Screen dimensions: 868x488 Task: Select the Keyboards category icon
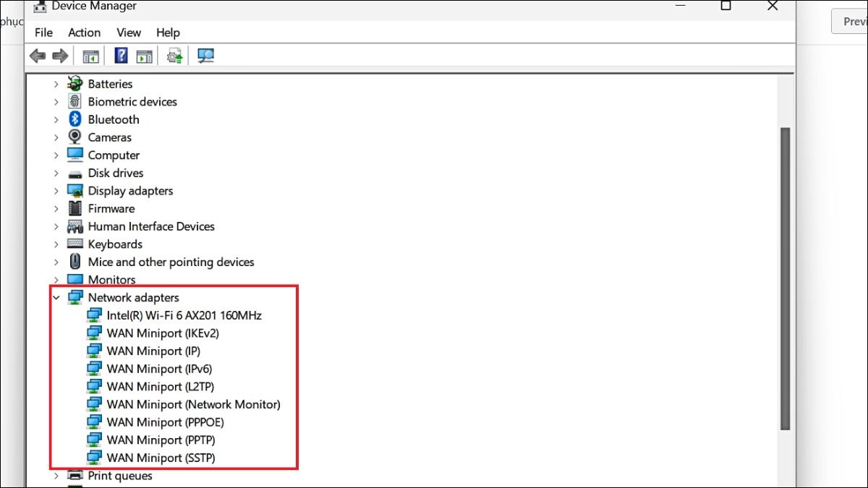coord(75,244)
